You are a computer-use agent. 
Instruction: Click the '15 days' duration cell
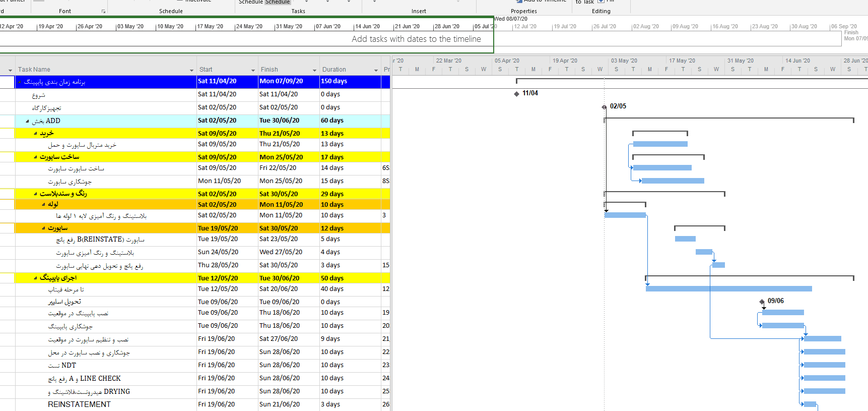pyautogui.click(x=350, y=181)
